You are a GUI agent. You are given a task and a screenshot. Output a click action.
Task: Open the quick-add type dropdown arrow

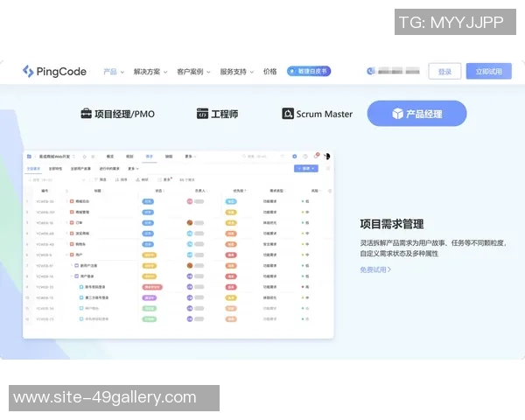coord(83,180)
